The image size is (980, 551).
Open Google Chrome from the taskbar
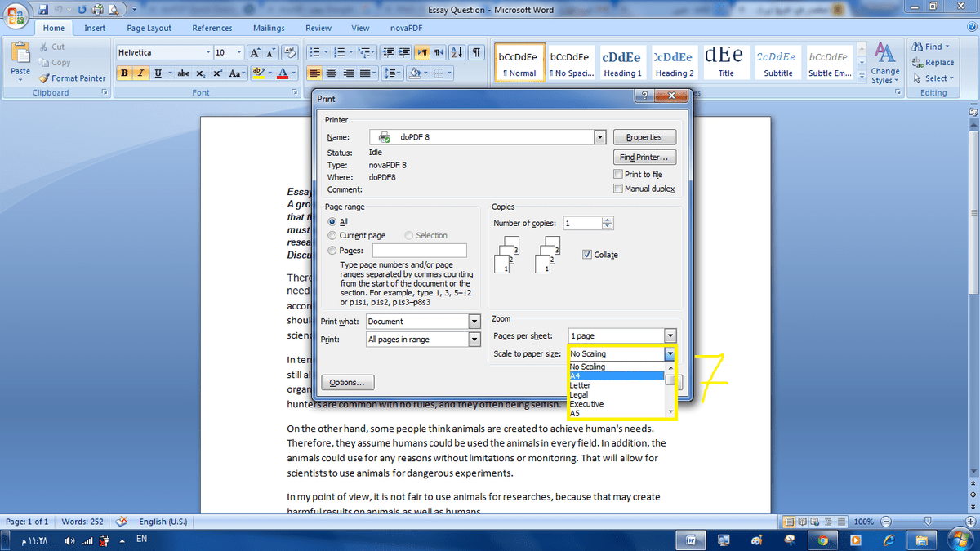822,540
